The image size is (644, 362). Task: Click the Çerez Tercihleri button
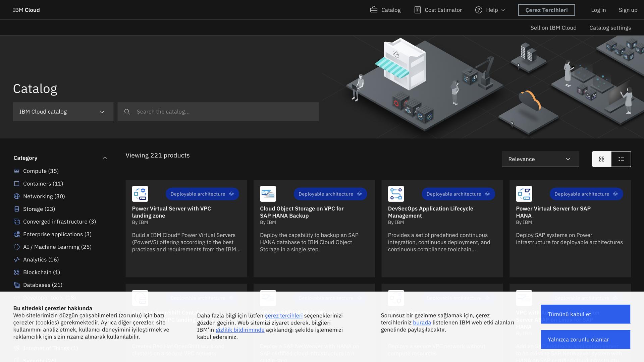pyautogui.click(x=546, y=10)
